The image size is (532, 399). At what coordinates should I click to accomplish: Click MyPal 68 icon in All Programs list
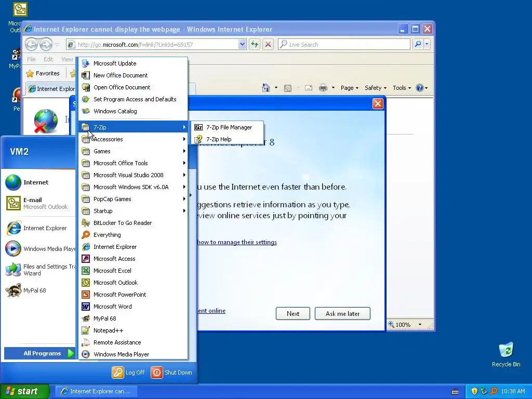(86, 318)
